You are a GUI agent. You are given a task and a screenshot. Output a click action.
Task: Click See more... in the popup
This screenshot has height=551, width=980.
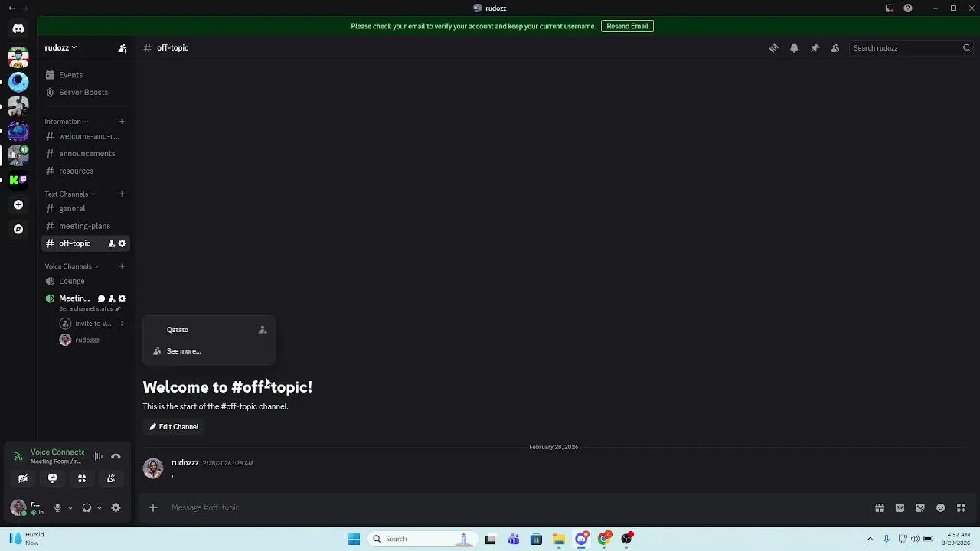208,351
